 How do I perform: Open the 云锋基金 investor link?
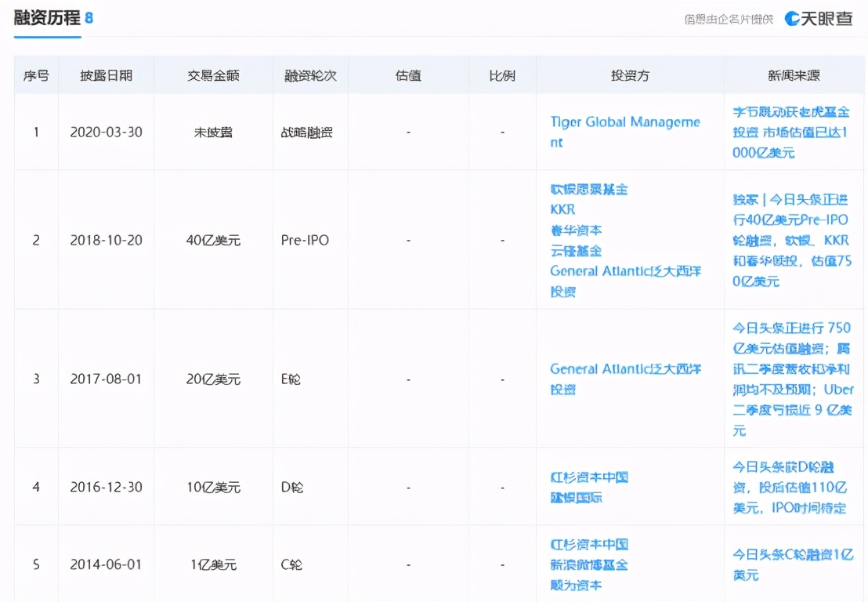click(x=576, y=251)
